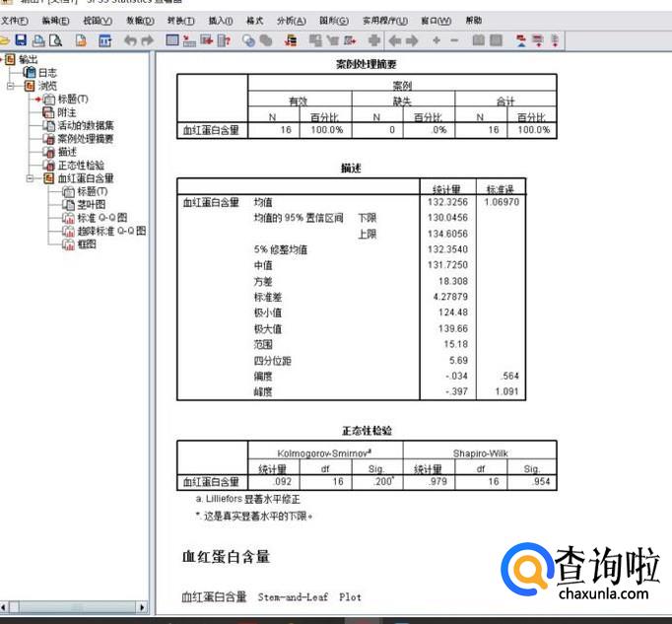Click the Go to Variable icon
This screenshot has height=624, width=672.
point(207,40)
